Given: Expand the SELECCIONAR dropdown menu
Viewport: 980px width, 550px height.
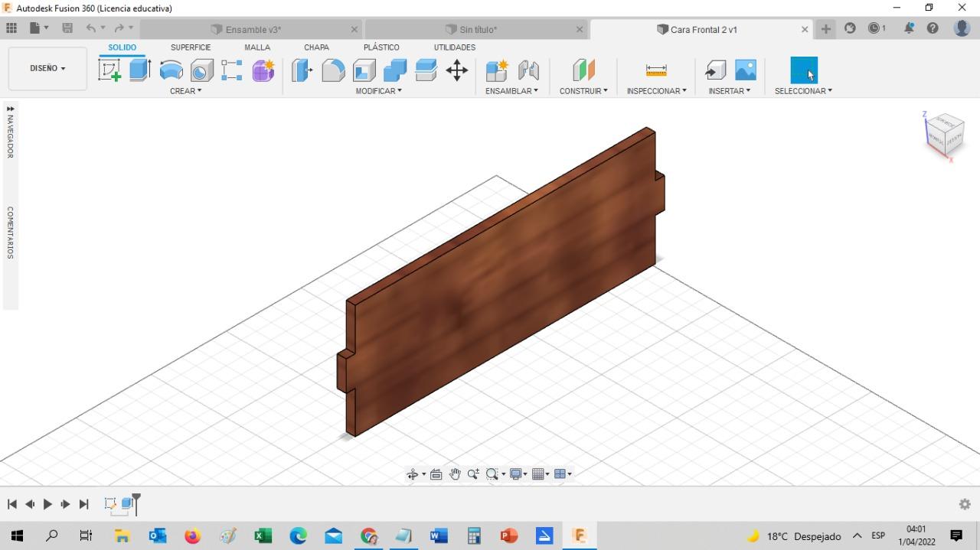Looking at the screenshot, I should point(803,91).
